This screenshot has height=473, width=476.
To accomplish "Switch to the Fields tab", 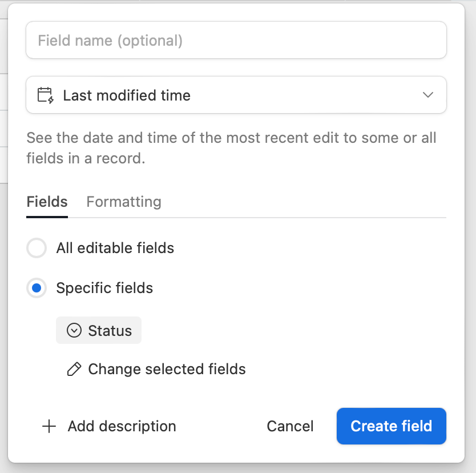I will pos(47,202).
